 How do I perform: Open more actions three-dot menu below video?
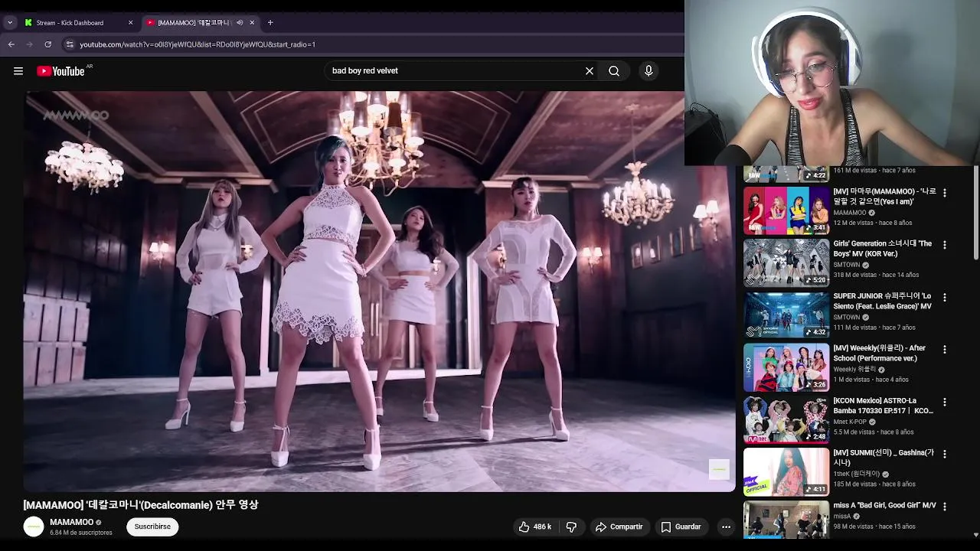726,527
